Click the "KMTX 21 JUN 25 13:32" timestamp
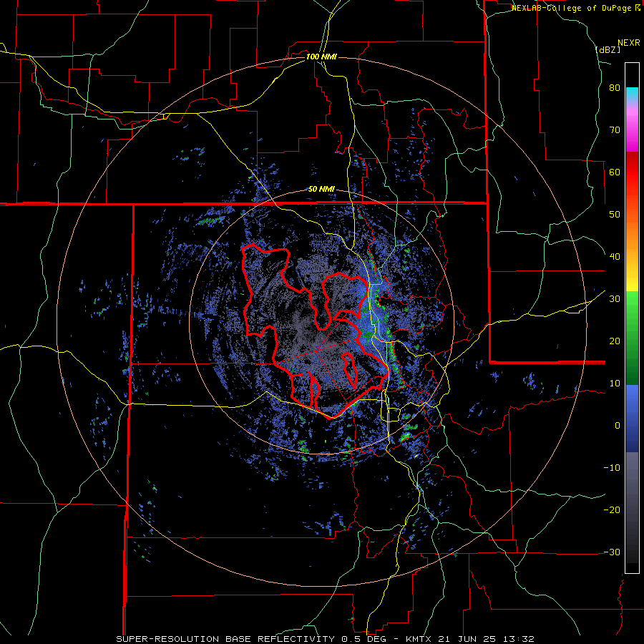This screenshot has height=644, width=644. click(470, 639)
